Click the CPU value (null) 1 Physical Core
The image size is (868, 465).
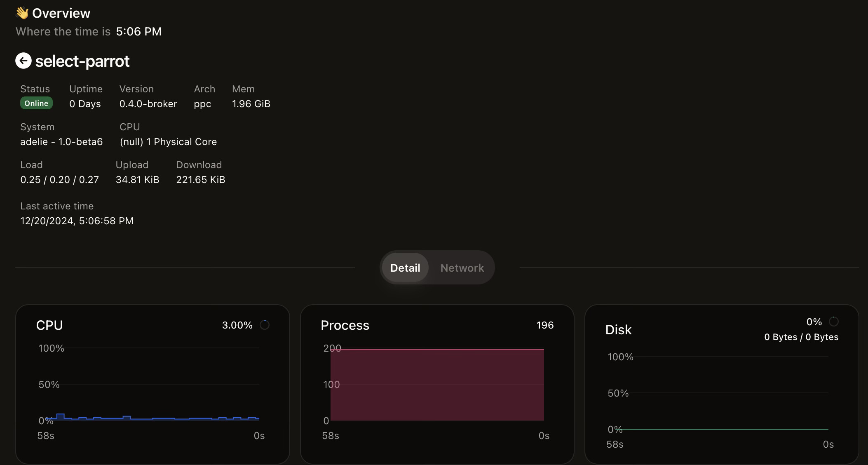coord(168,142)
